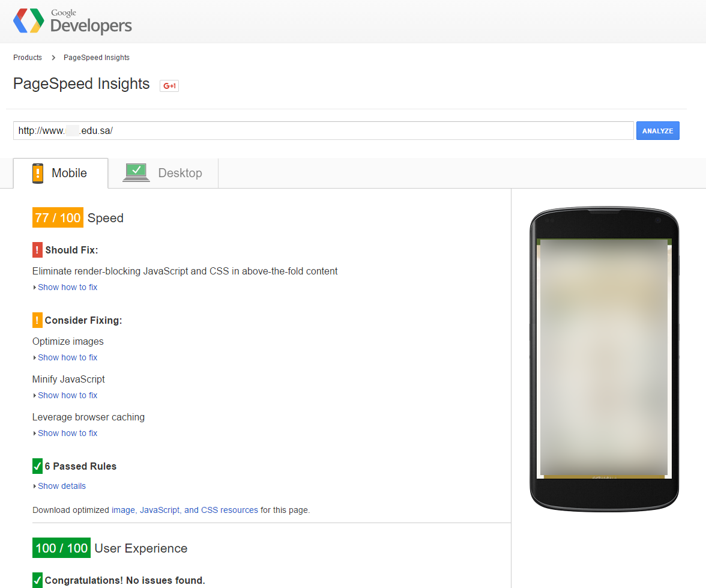Expand how to fix render-blocking JavaScript
This screenshot has height=588, width=706.
tap(67, 287)
